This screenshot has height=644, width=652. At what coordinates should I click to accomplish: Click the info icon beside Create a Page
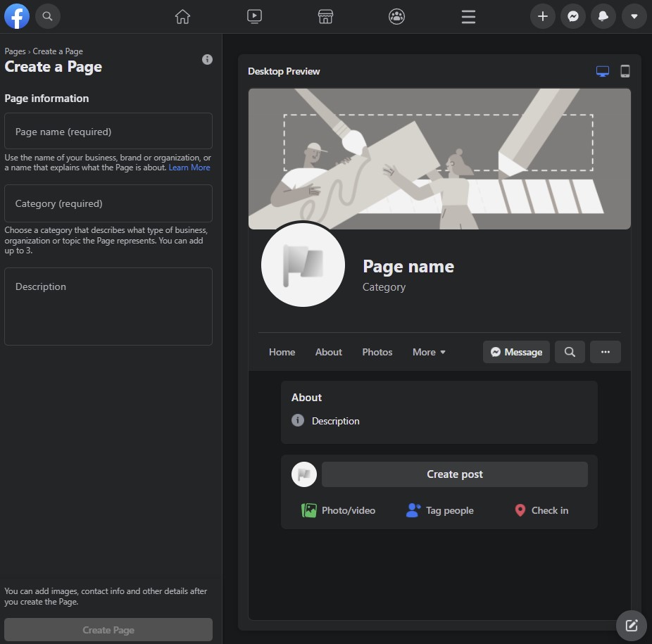click(207, 60)
